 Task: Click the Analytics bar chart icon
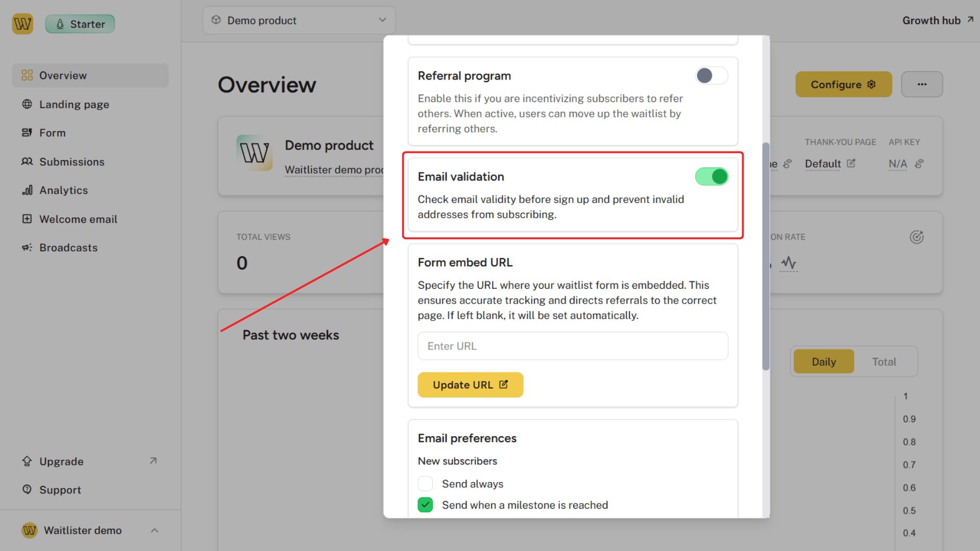(27, 190)
